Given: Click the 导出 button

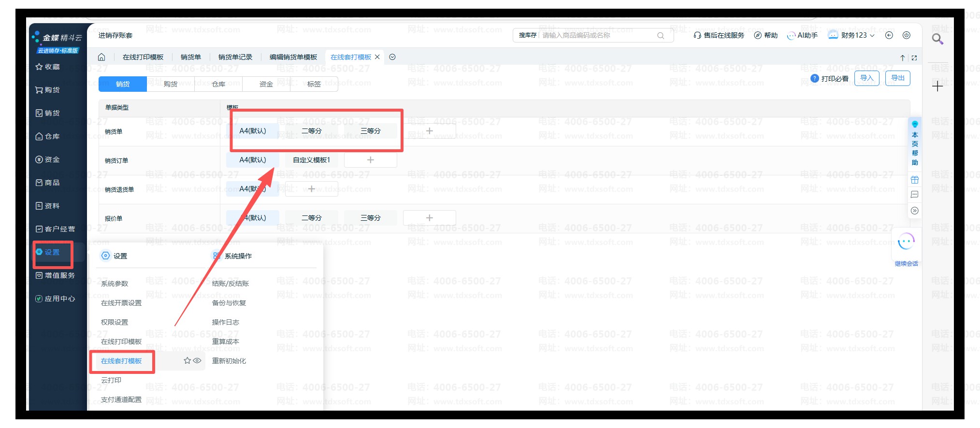Looking at the screenshot, I should [897, 78].
